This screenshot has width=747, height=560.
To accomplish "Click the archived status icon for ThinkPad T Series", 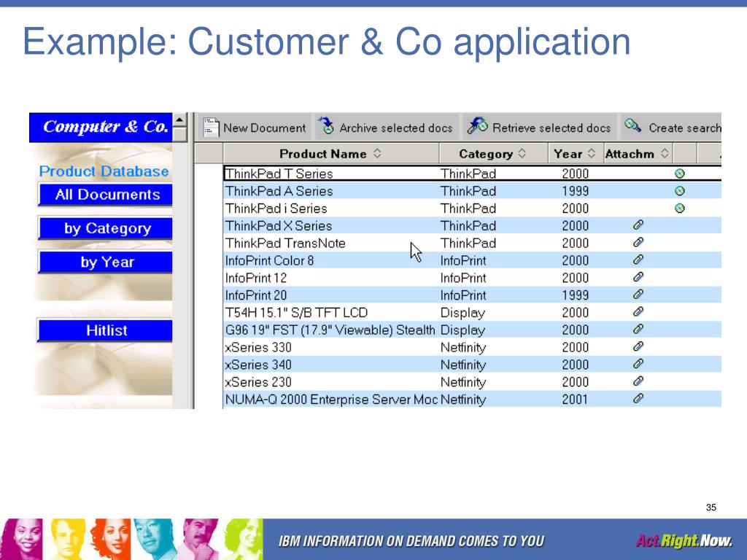I will coord(680,174).
